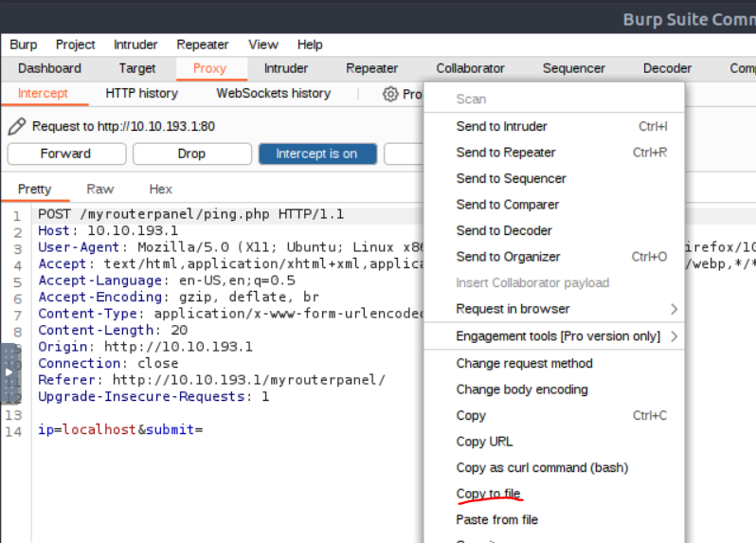Select Change body encoding
This screenshot has height=543, width=756.
[554, 389]
